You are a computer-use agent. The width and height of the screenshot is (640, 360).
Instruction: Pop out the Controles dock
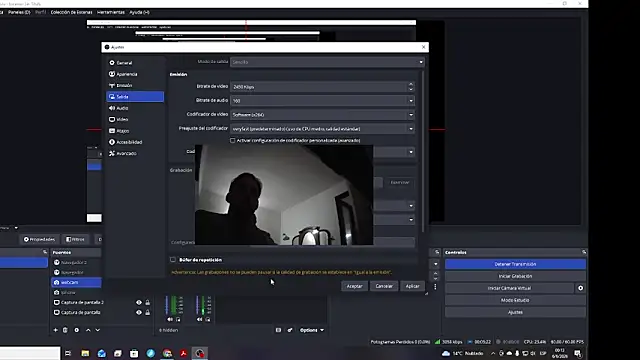pos(584,252)
